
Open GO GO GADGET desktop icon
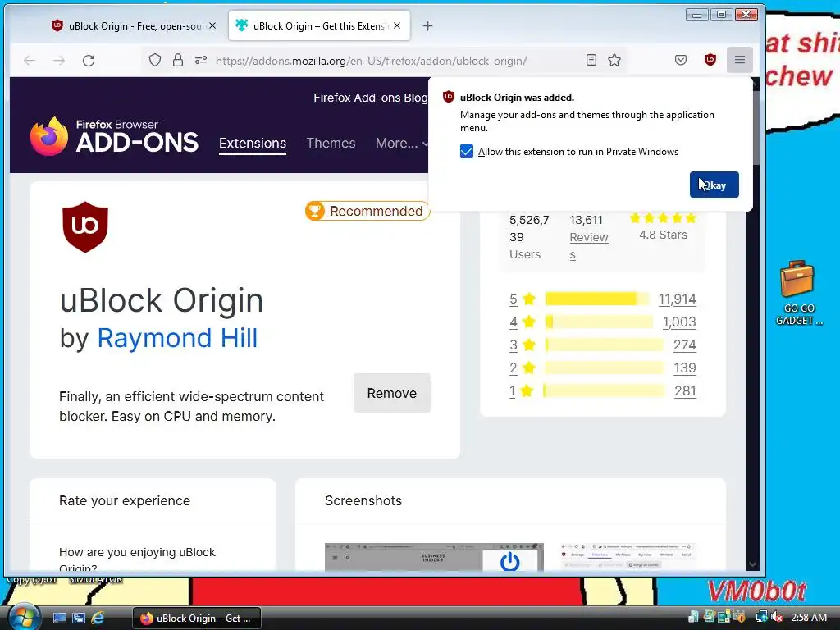(x=797, y=294)
